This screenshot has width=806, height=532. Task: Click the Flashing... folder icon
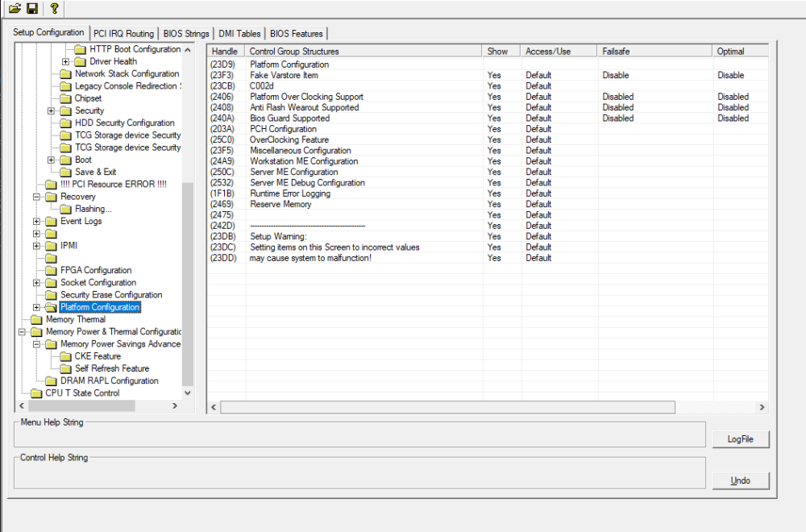point(66,210)
